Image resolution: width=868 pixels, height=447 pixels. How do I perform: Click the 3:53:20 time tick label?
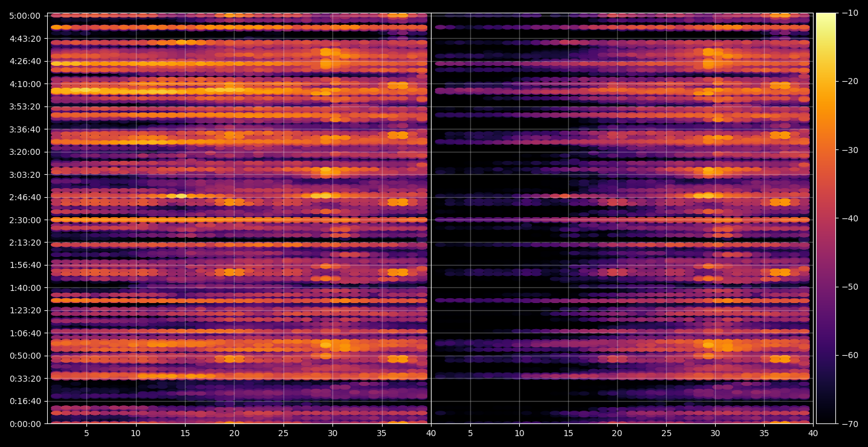pos(25,106)
